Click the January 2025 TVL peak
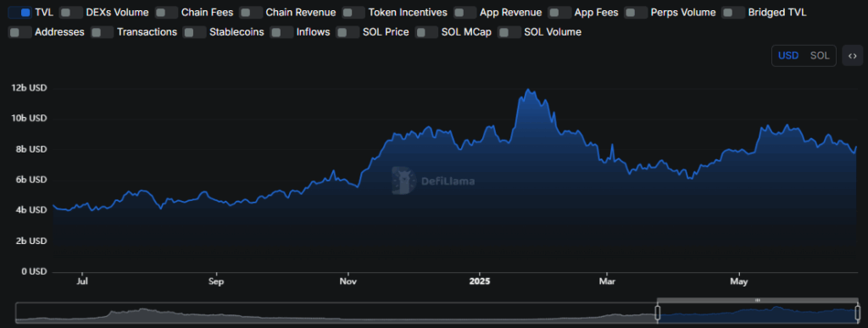This screenshot has height=328, width=868. coord(529,90)
